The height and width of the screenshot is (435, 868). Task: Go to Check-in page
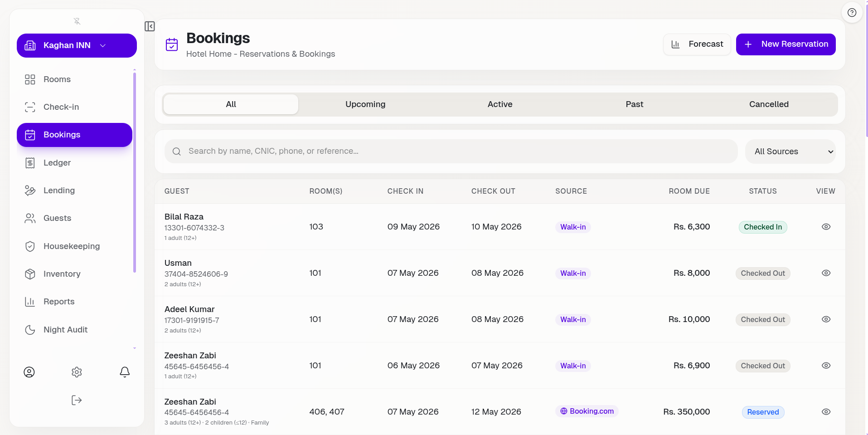click(x=74, y=107)
